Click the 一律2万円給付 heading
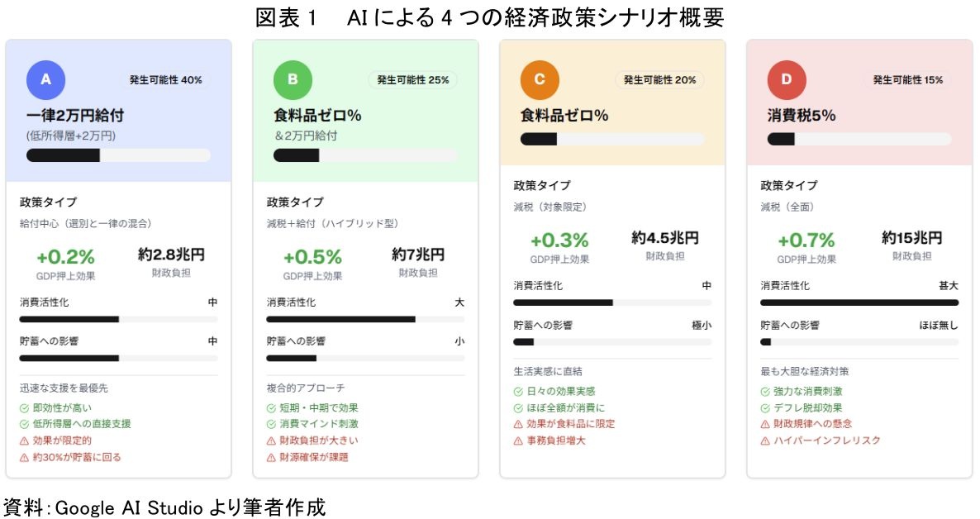This screenshot has width=980, height=519. (75, 116)
